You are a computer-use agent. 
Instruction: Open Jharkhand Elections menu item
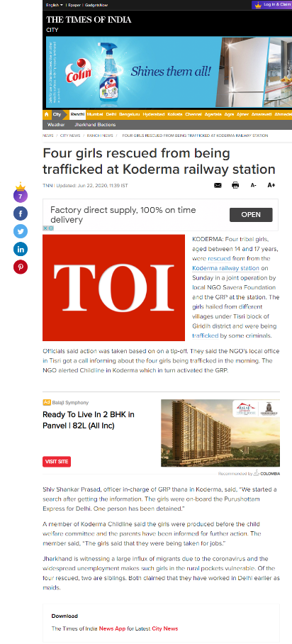point(95,124)
